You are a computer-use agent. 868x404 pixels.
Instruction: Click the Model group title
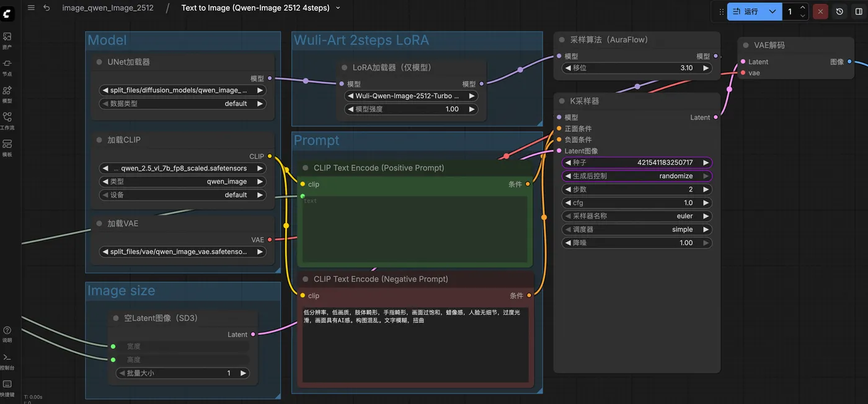[107, 40]
